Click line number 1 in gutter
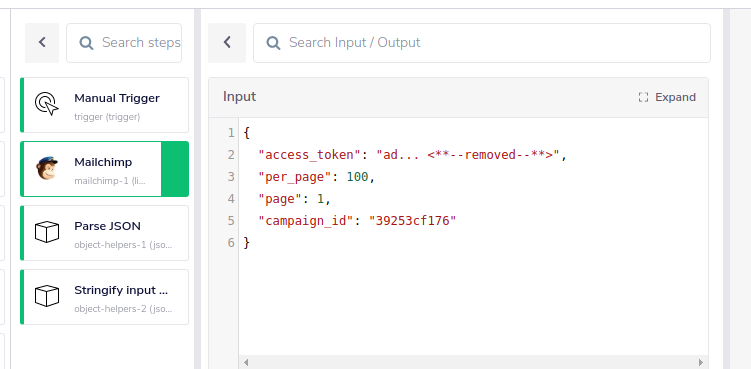The image size is (751, 369). click(x=231, y=133)
